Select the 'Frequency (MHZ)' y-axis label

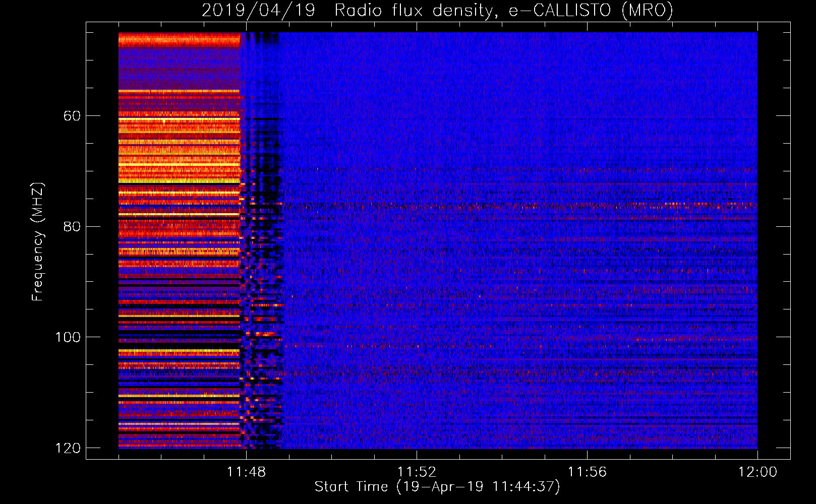38,242
